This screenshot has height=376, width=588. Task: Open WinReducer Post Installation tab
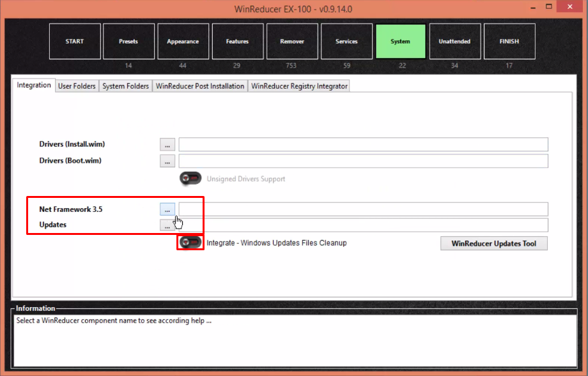pyautogui.click(x=200, y=86)
